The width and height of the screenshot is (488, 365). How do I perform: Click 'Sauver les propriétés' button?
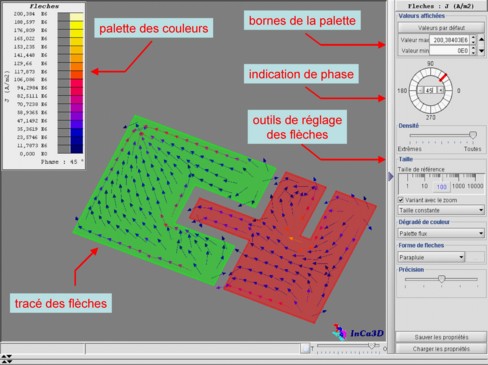click(x=441, y=337)
